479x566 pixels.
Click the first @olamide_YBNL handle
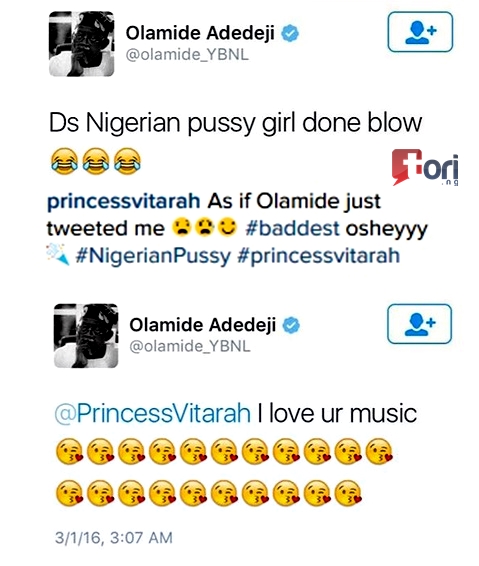pyautogui.click(x=187, y=55)
